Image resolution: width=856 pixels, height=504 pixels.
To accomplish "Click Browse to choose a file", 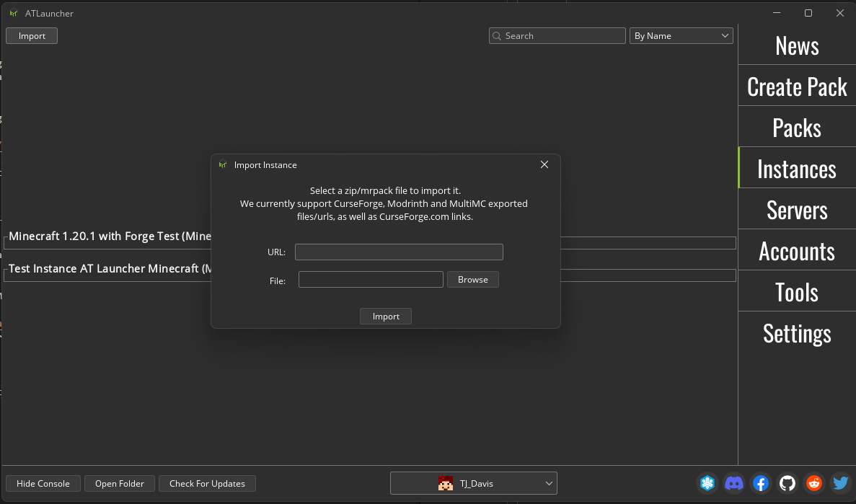I will coord(473,280).
